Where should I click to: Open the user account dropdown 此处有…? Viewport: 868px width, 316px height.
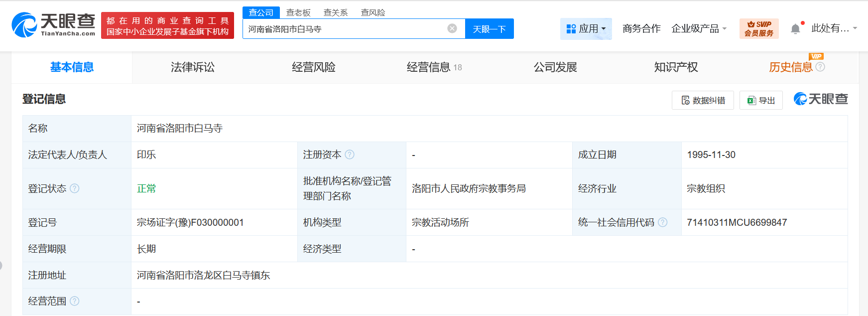click(834, 28)
